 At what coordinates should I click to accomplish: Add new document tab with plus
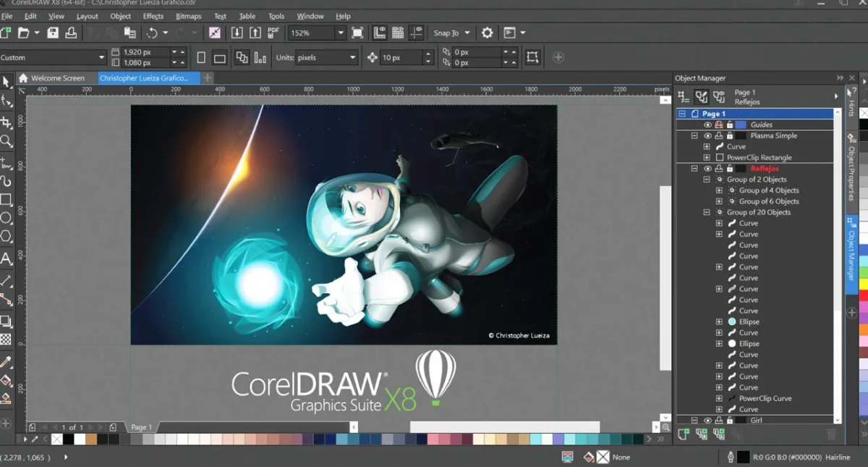(x=208, y=77)
